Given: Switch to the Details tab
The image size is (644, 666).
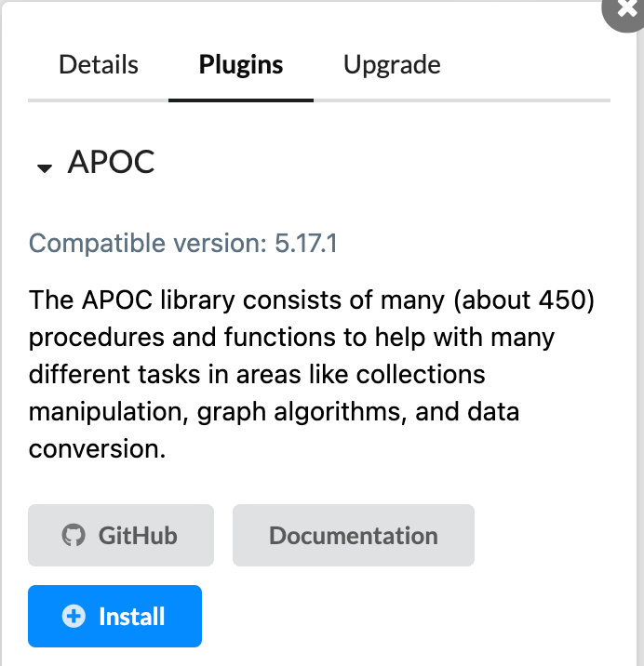Looking at the screenshot, I should (98, 65).
